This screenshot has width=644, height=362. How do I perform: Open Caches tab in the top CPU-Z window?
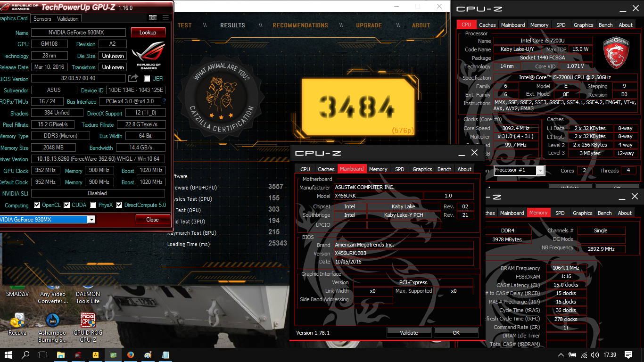tap(487, 25)
